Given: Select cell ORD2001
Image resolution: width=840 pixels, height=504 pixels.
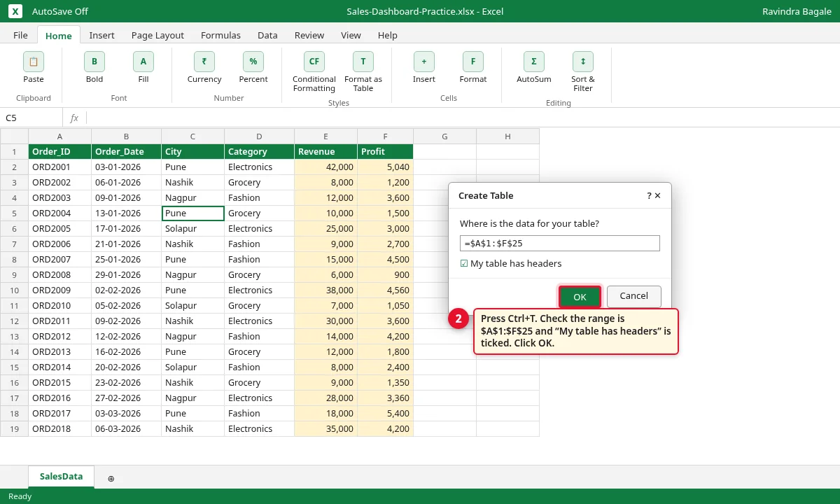Looking at the screenshot, I should [59, 167].
